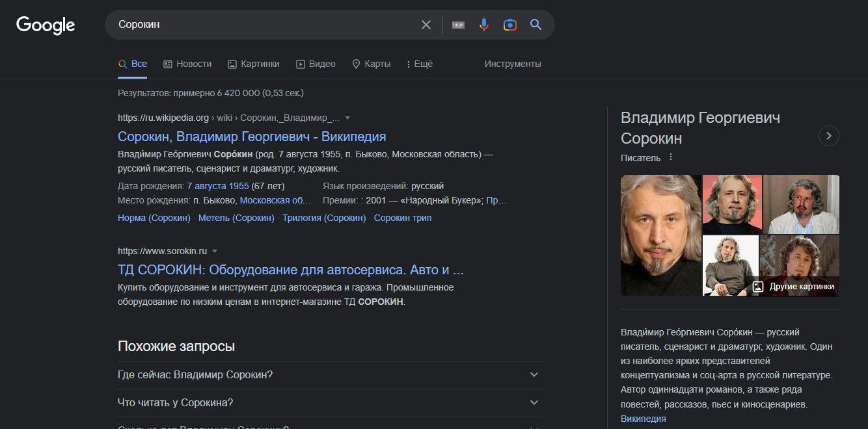Switch to the Картинки tab
868x429 pixels.
tap(253, 64)
